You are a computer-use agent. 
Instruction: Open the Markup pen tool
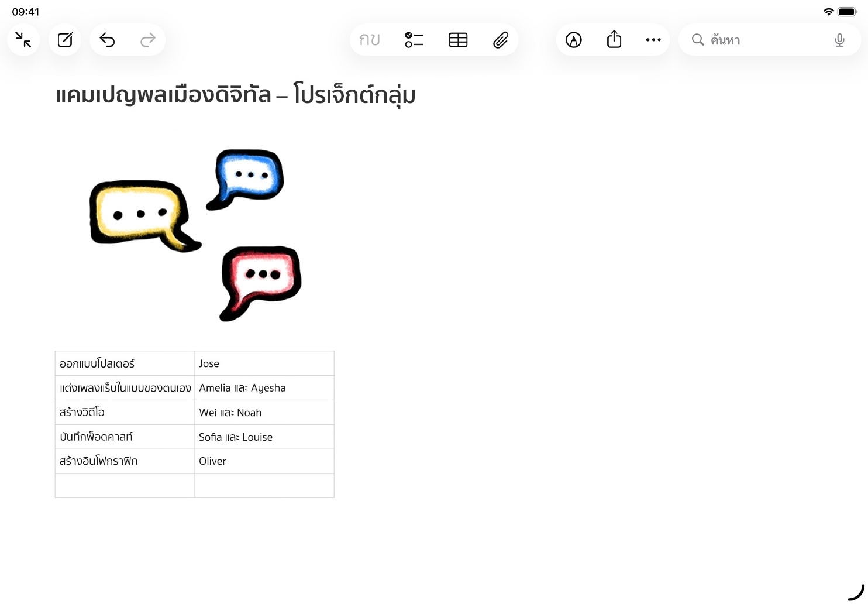click(573, 40)
